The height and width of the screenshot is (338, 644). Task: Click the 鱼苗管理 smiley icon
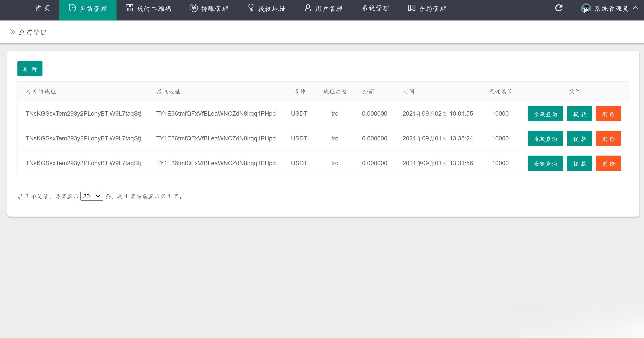(x=72, y=8)
